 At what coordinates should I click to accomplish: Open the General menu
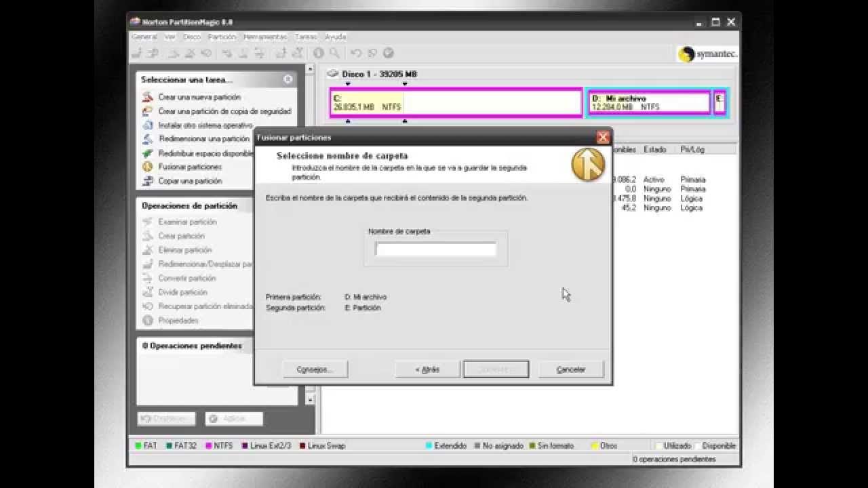click(x=144, y=37)
